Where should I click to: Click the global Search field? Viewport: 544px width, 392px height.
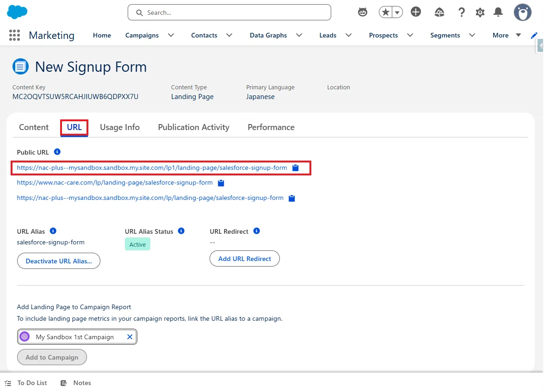(x=229, y=12)
